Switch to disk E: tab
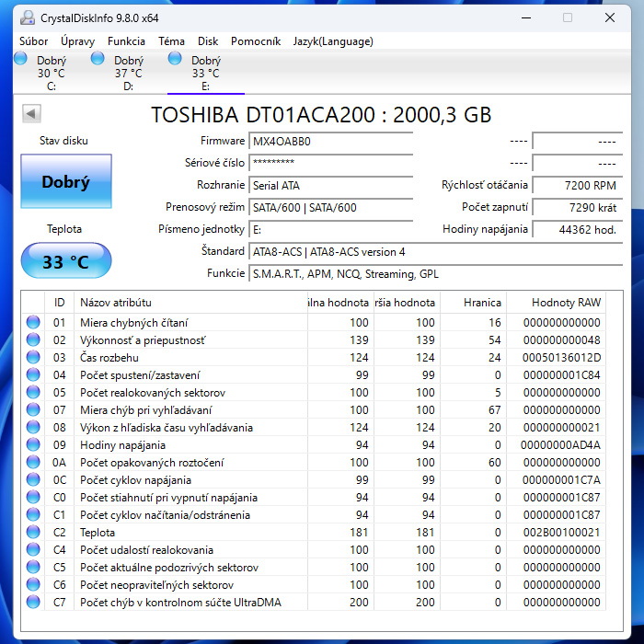 pos(205,74)
